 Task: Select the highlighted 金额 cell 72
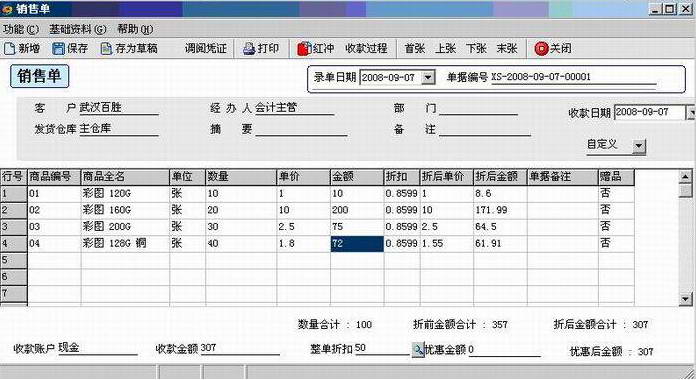pyautogui.click(x=357, y=244)
